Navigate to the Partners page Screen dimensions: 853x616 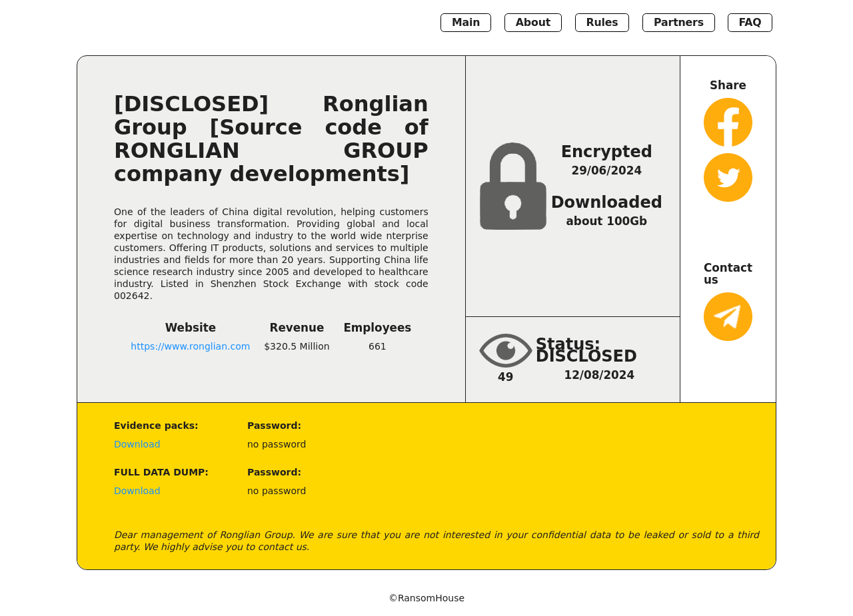pos(678,23)
